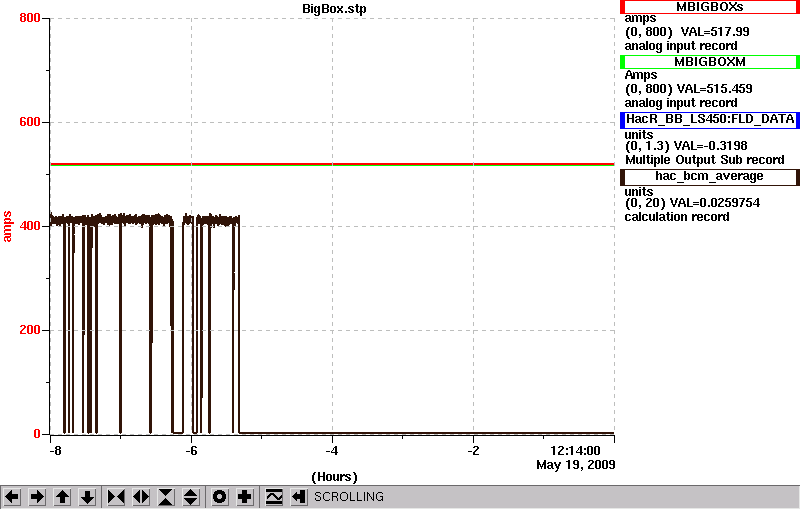Click the 'Multiple Output Sub record' text
The width and height of the screenshot is (800, 509).
point(705,160)
